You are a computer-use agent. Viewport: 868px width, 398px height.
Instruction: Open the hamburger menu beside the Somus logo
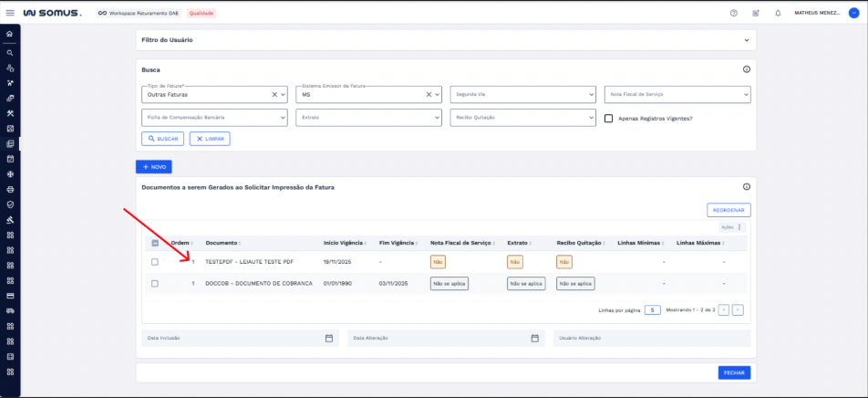click(x=10, y=13)
